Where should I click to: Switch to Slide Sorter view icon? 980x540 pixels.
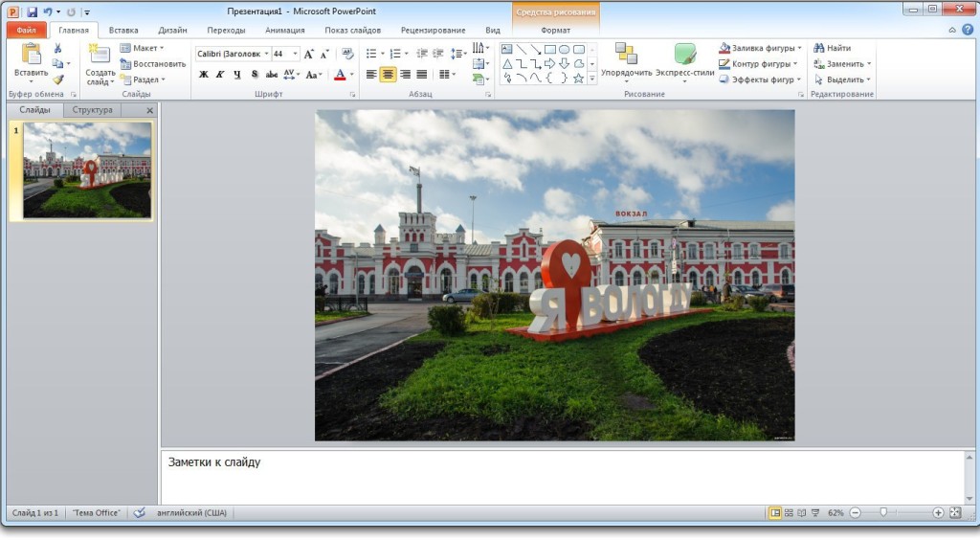click(x=789, y=512)
